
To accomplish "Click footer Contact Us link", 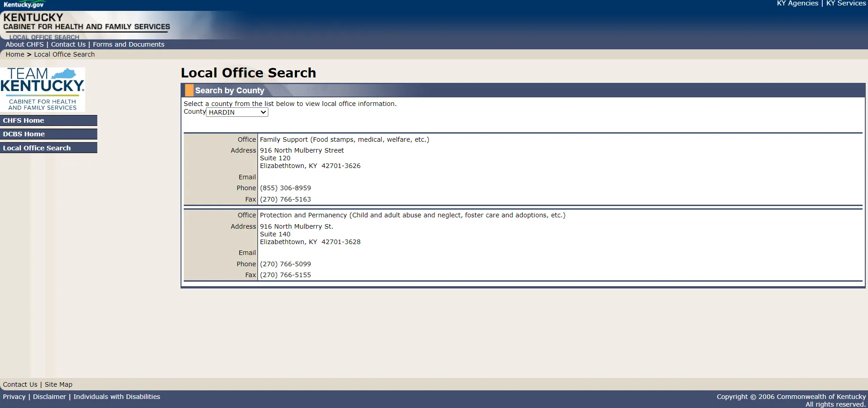I will coord(20,384).
